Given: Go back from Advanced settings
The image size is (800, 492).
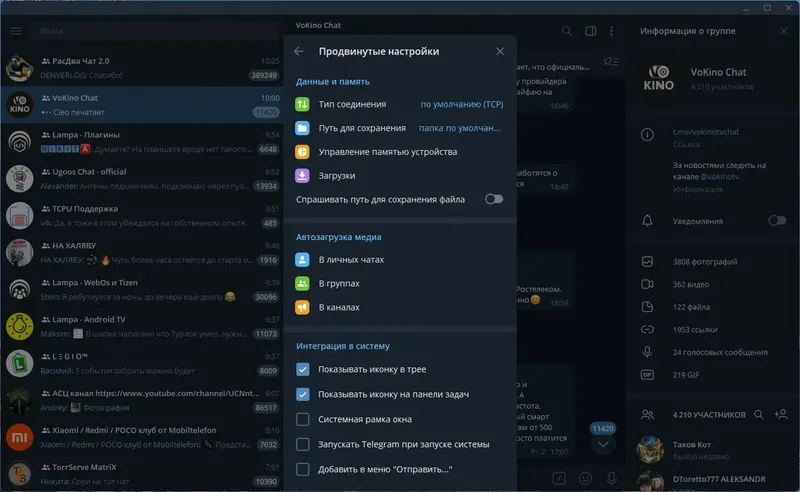Looking at the screenshot, I should [299, 51].
